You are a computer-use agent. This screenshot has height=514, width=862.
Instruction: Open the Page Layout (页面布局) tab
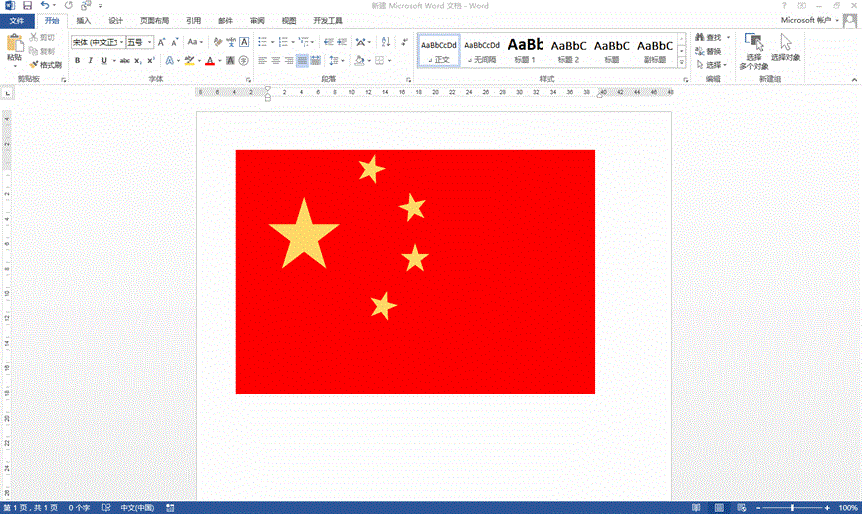[x=154, y=20]
